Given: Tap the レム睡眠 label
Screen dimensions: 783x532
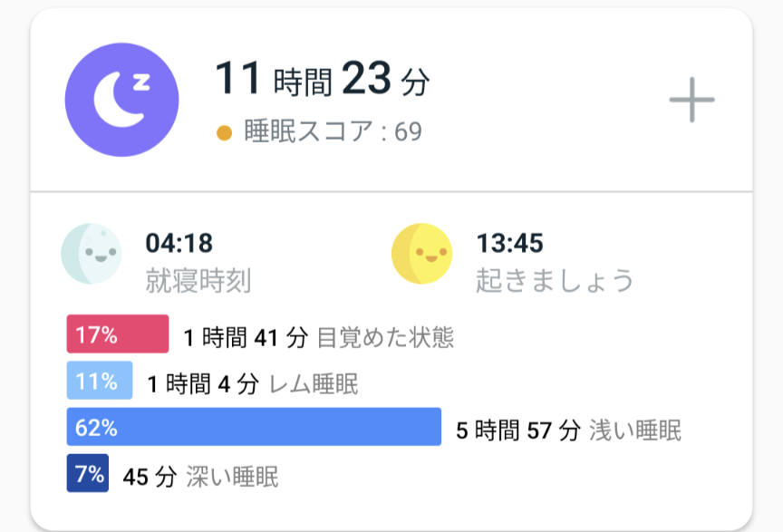Looking at the screenshot, I should [314, 384].
